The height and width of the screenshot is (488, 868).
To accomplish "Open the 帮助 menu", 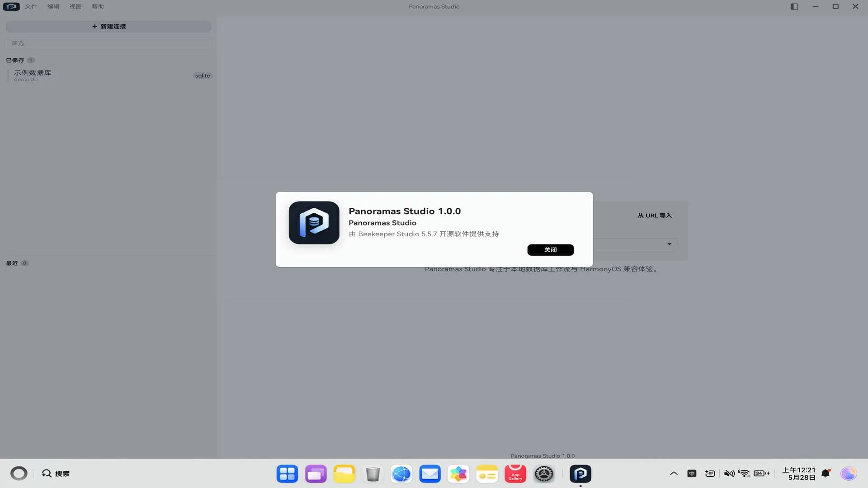I will (98, 6).
